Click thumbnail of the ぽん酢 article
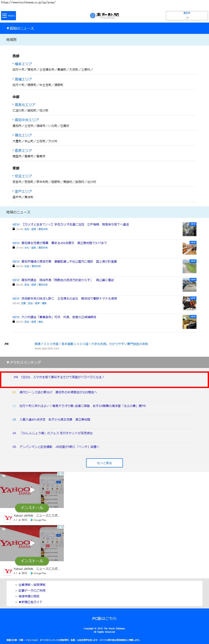The width and height of the screenshot is (209, 644). (189, 303)
